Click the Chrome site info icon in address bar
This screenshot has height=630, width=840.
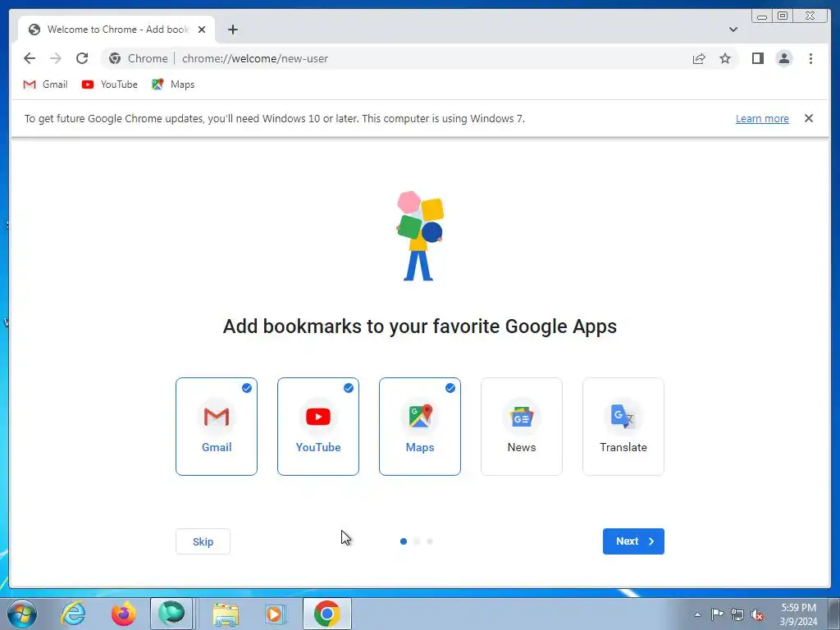115,58
